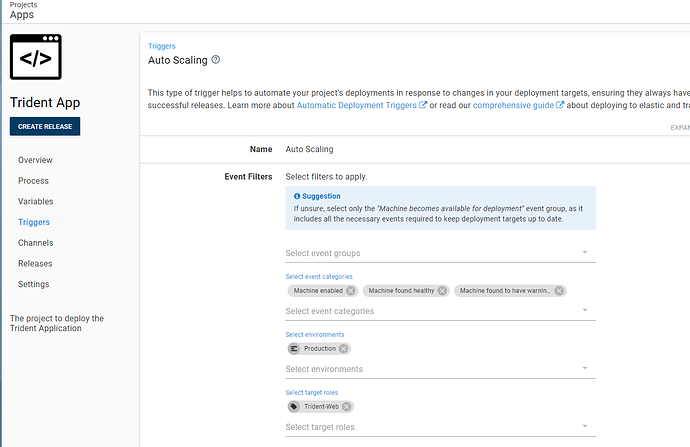Click the Trident App project title
690x447 pixels.
(x=45, y=103)
